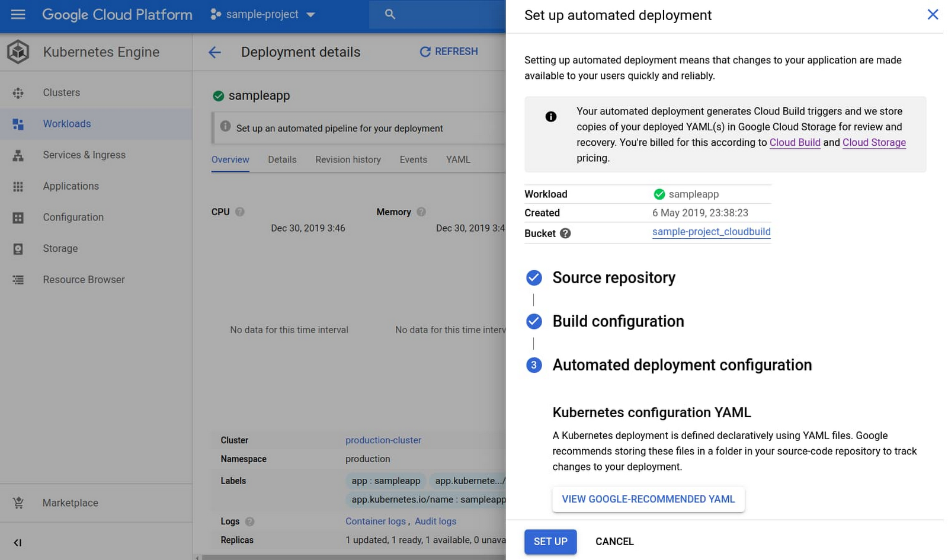Click the Google Cloud Platform title
This screenshot has height=560, width=948.
(x=117, y=14)
